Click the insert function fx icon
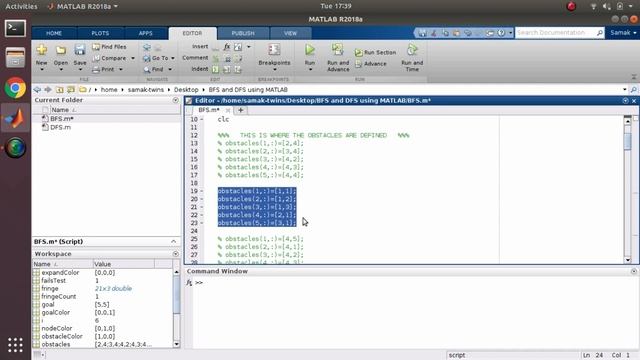 (227, 47)
